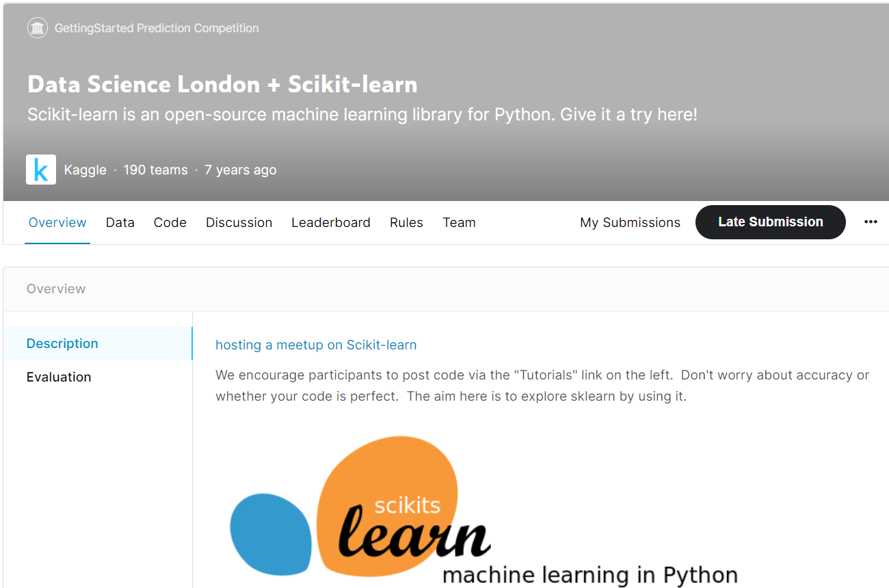889x588 pixels.
Task: Open the three-dot more options menu
Action: point(871,222)
